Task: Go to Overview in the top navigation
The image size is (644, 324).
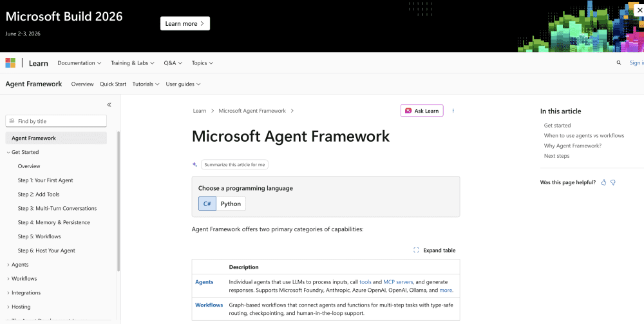Action: tap(82, 84)
